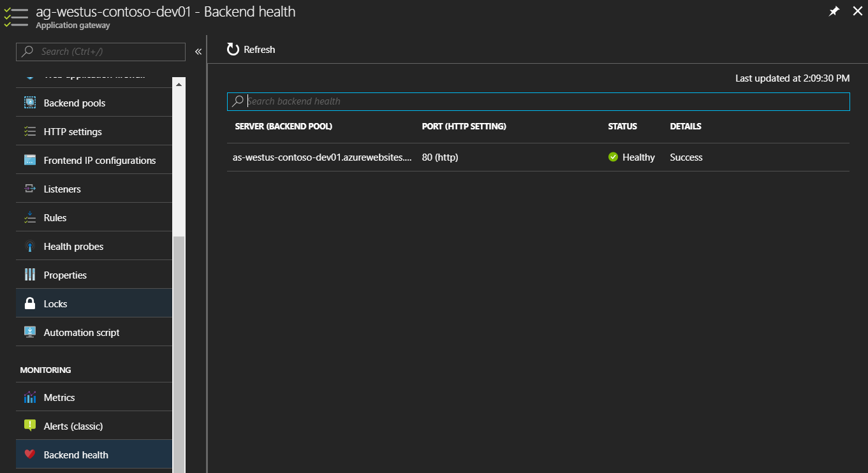Open the Rules section
Image resolution: width=868 pixels, height=473 pixels.
pyautogui.click(x=94, y=217)
